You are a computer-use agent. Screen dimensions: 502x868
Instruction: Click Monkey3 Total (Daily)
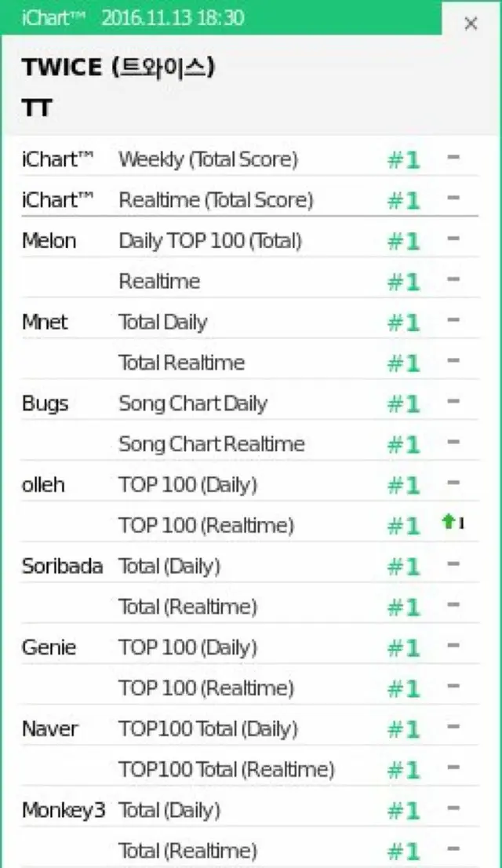point(169,810)
